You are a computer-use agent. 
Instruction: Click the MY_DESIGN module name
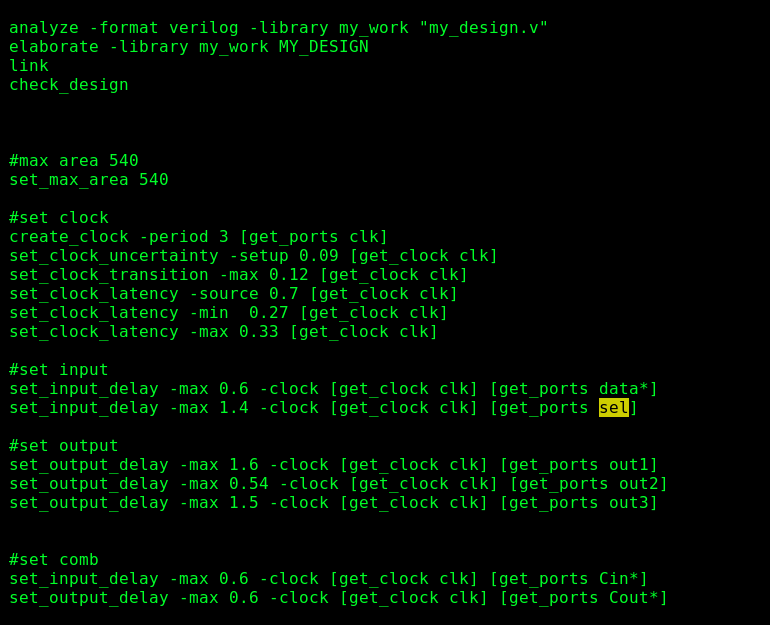[x=324, y=47]
